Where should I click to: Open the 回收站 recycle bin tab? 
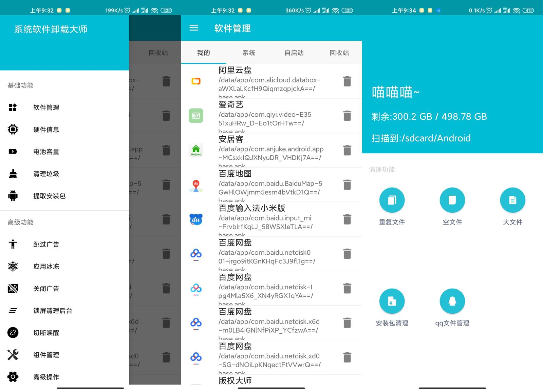point(339,53)
